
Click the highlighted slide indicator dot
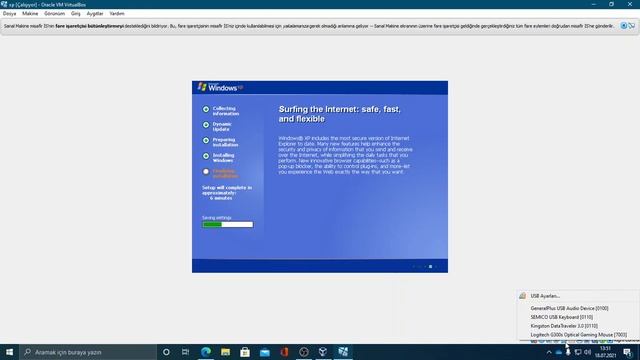coord(430,267)
